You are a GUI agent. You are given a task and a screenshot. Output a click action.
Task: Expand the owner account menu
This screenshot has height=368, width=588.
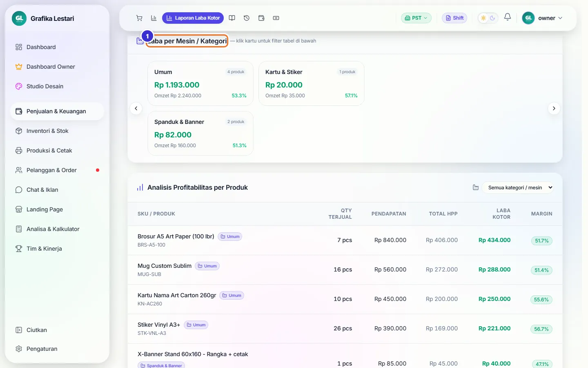[542, 18]
